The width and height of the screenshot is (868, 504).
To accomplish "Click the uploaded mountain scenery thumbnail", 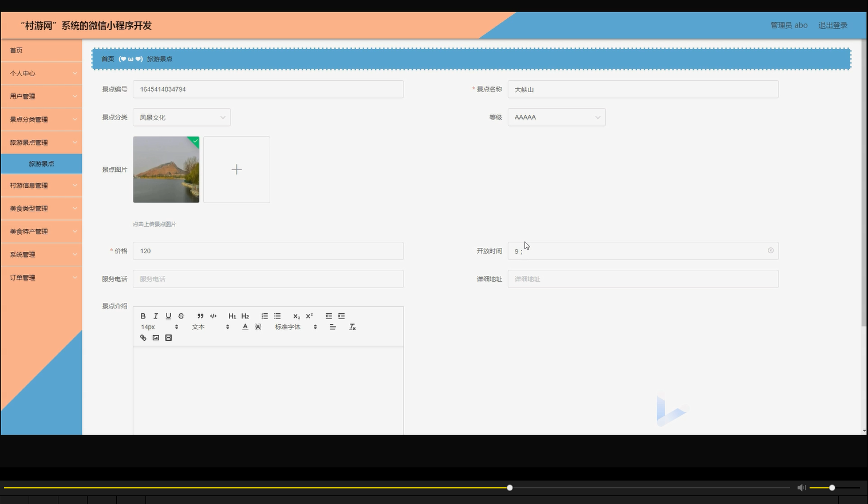I will pyautogui.click(x=166, y=170).
